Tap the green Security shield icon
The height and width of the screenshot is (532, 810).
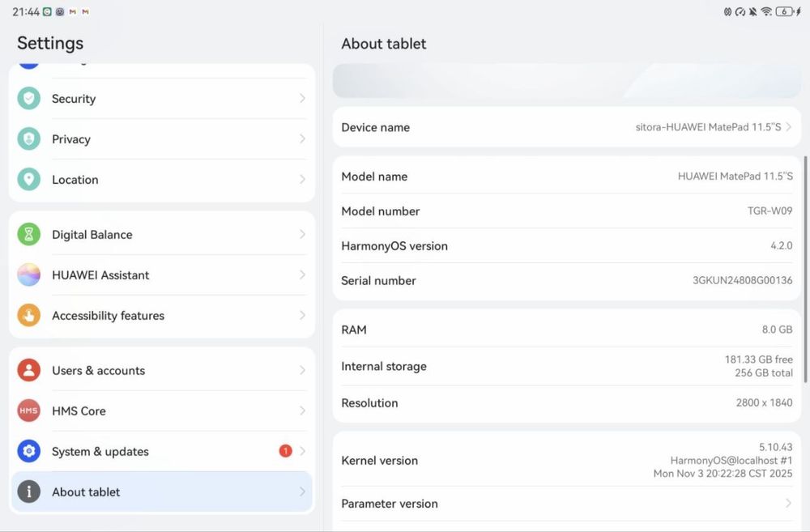point(29,99)
